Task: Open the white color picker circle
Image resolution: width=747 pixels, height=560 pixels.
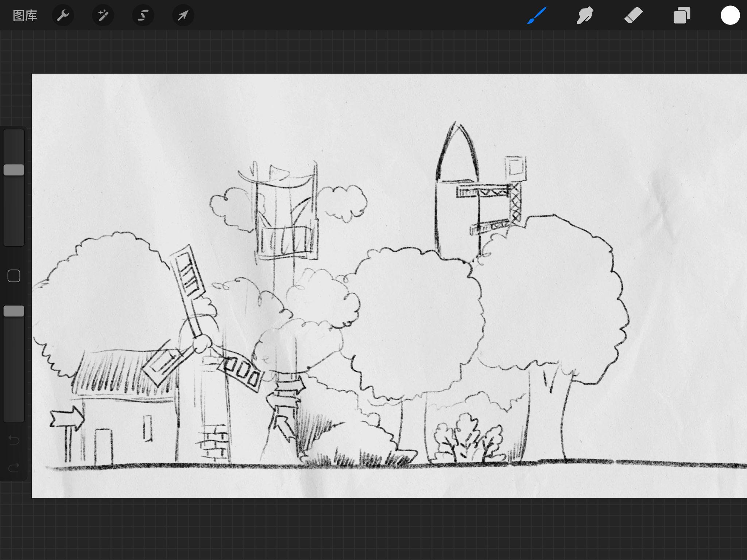Action: coord(730,15)
